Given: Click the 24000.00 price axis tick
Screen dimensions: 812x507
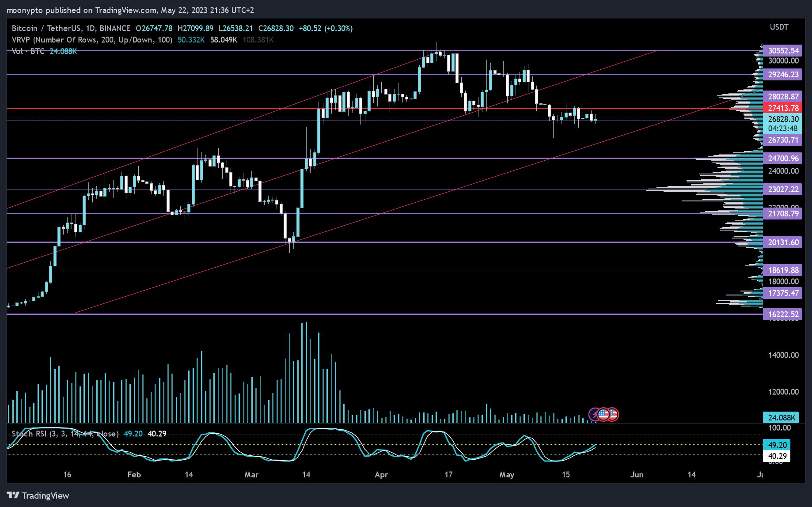Looking at the screenshot, I should (x=783, y=171).
